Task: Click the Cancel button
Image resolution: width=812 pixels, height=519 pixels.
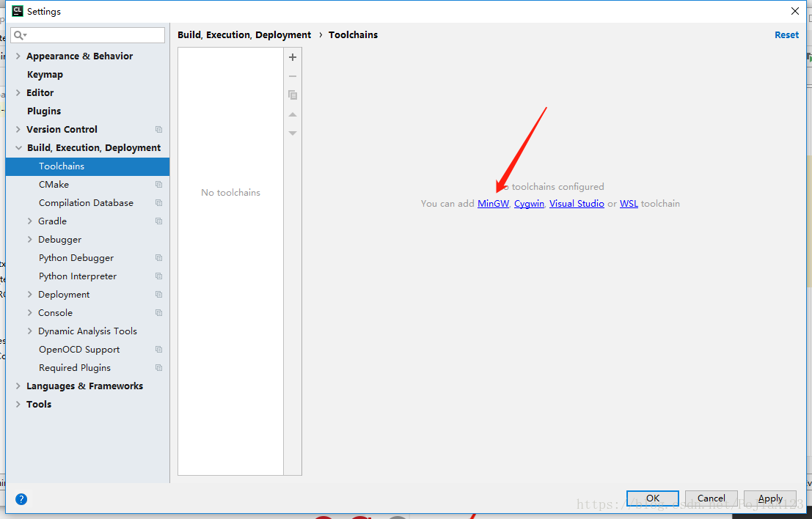Action: pyautogui.click(x=711, y=498)
